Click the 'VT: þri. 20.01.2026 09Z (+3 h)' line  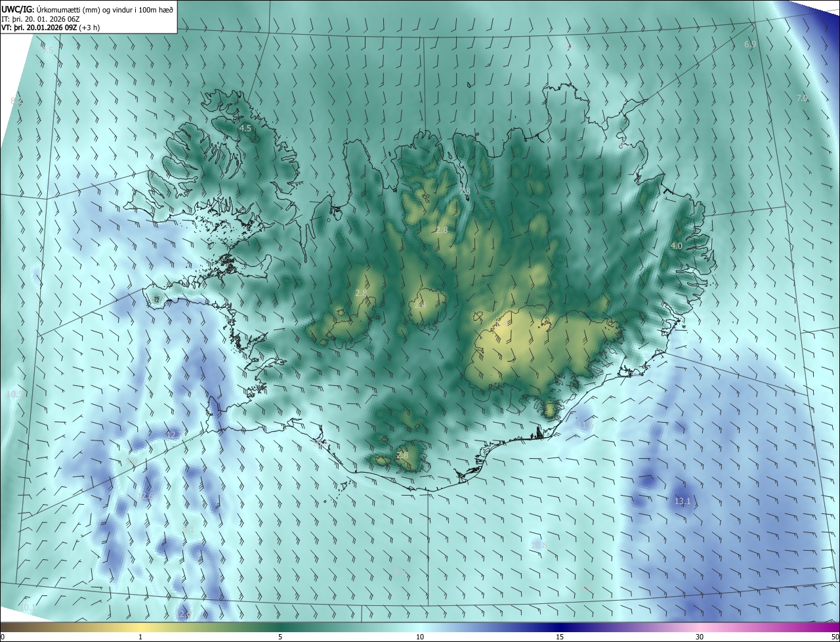51,28
